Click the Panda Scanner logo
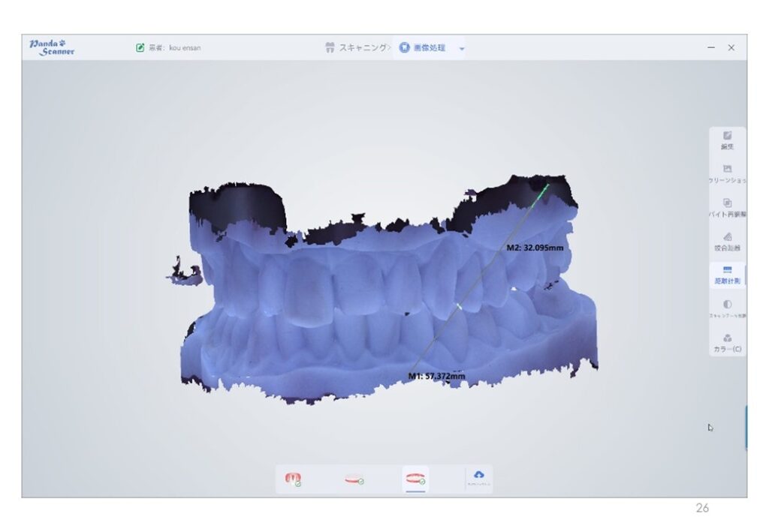Viewport: 769px width, 532px height. [x=52, y=47]
